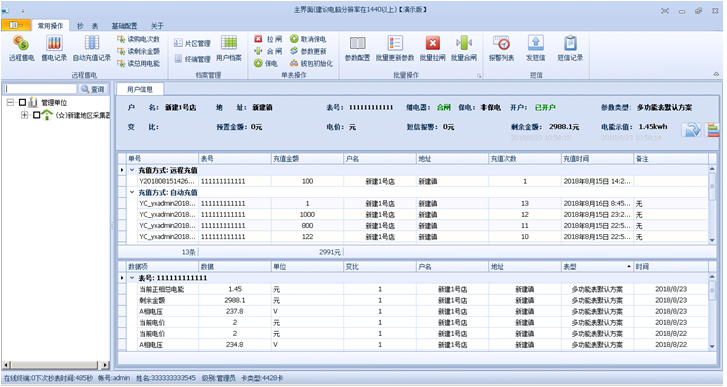The height and width of the screenshot is (387, 727).
Task: Click 钱包初始化 wallet initialize
Action: [x=311, y=63]
